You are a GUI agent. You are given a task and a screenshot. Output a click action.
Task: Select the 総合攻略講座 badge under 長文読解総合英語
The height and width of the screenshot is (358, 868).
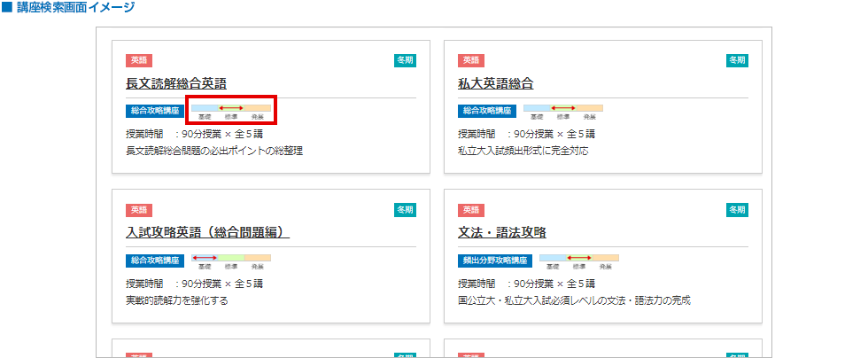coord(155,112)
